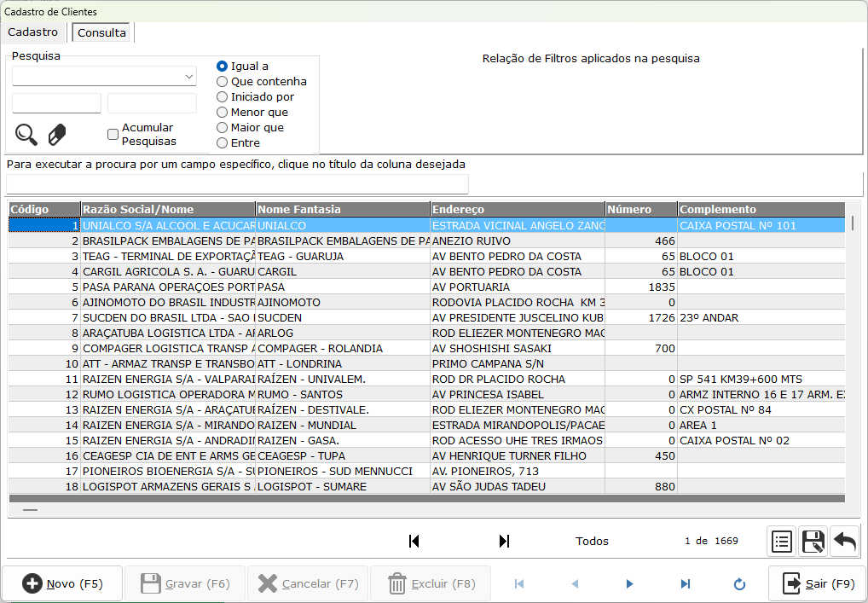Jump to the last grid page icon
Image resolution: width=868 pixels, height=603 pixels.
(504, 541)
